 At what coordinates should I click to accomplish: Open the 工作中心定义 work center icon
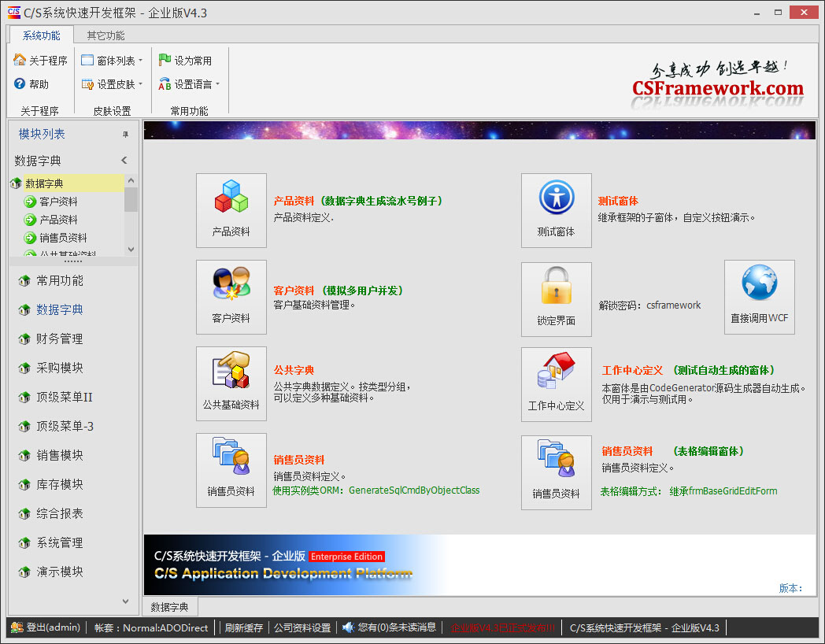557,383
